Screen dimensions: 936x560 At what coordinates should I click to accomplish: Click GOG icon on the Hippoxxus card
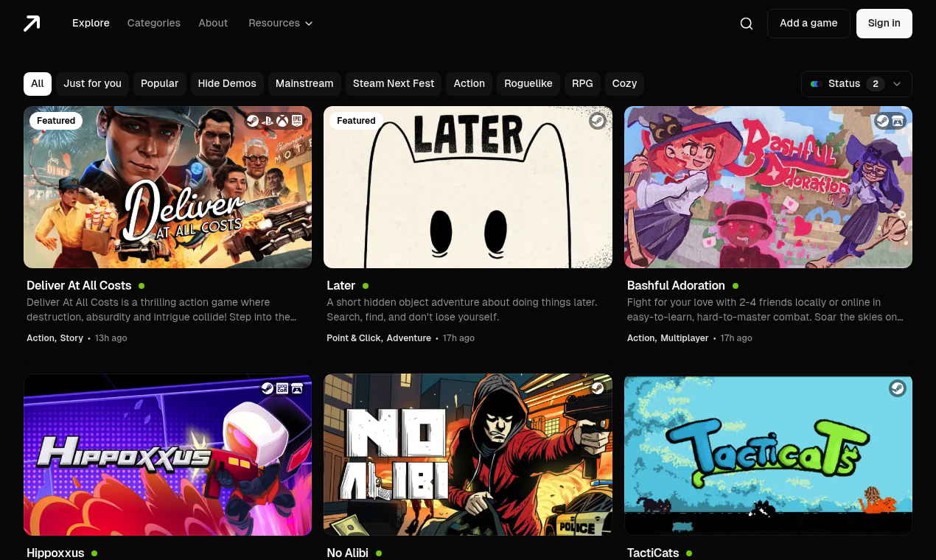[x=282, y=388]
